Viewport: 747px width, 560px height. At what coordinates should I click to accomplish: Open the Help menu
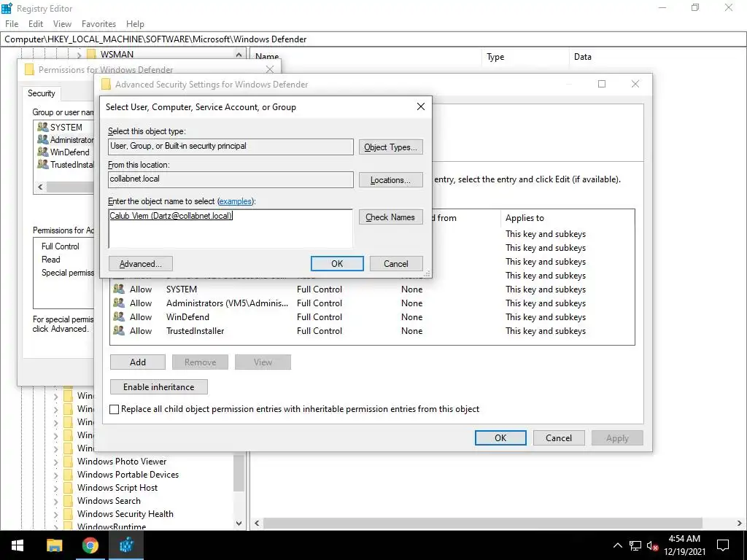click(x=135, y=24)
